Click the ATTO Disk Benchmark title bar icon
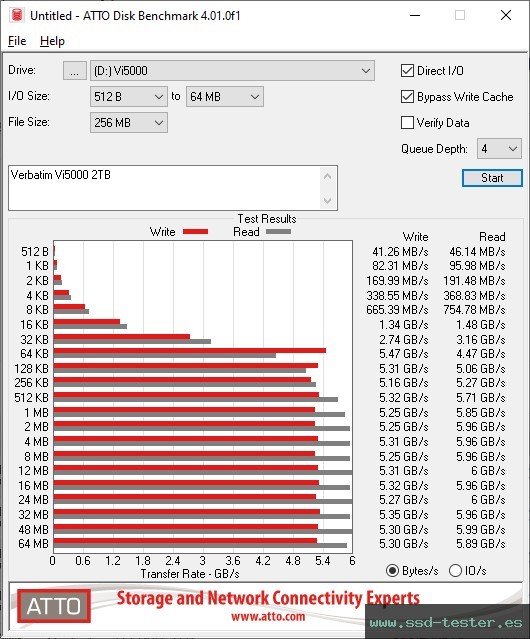 (17, 15)
